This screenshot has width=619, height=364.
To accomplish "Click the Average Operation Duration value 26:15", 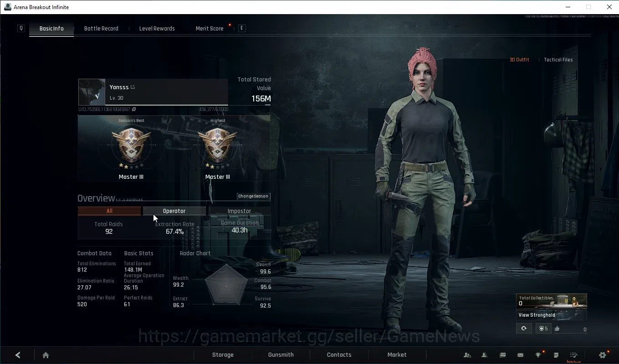I will tap(131, 288).
